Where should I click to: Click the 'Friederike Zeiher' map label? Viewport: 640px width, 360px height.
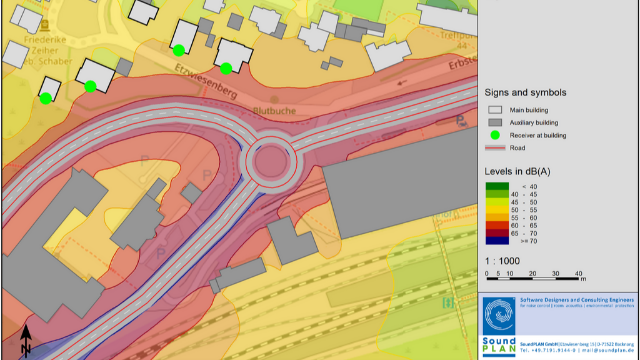tap(45, 45)
